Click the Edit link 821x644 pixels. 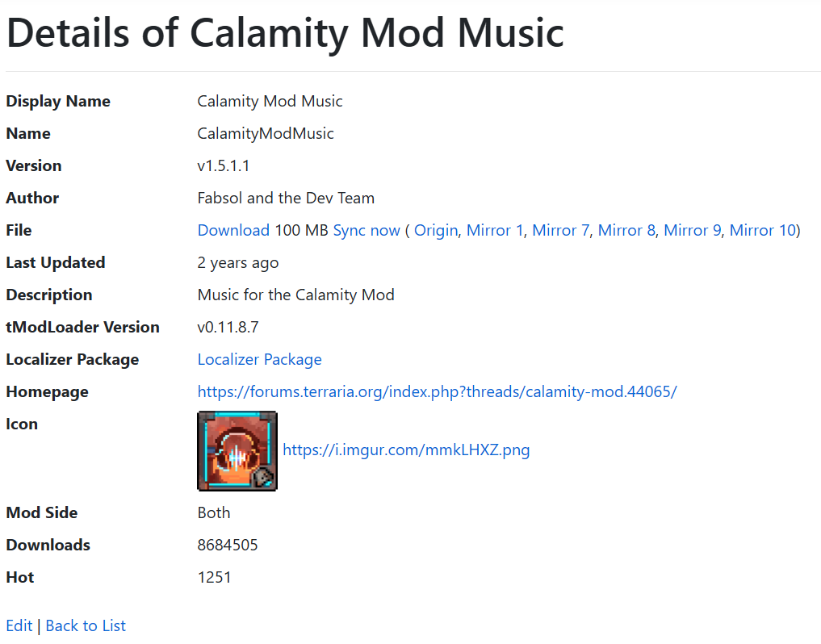coord(19,626)
